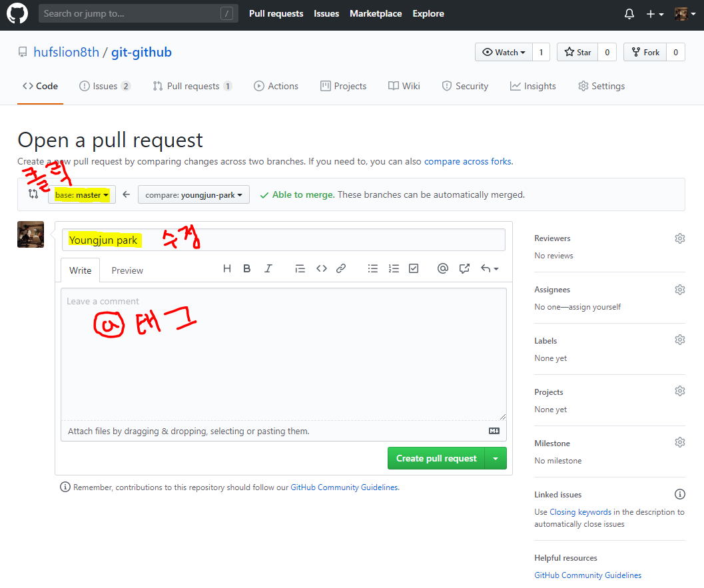Open Projects gear settings in sidebar
Viewport: 704px width, 588px height.
coord(680,391)
